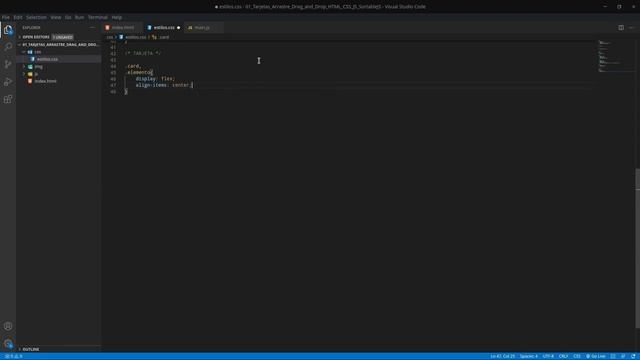Switch to the index.html editor tab

click(122, 27)
